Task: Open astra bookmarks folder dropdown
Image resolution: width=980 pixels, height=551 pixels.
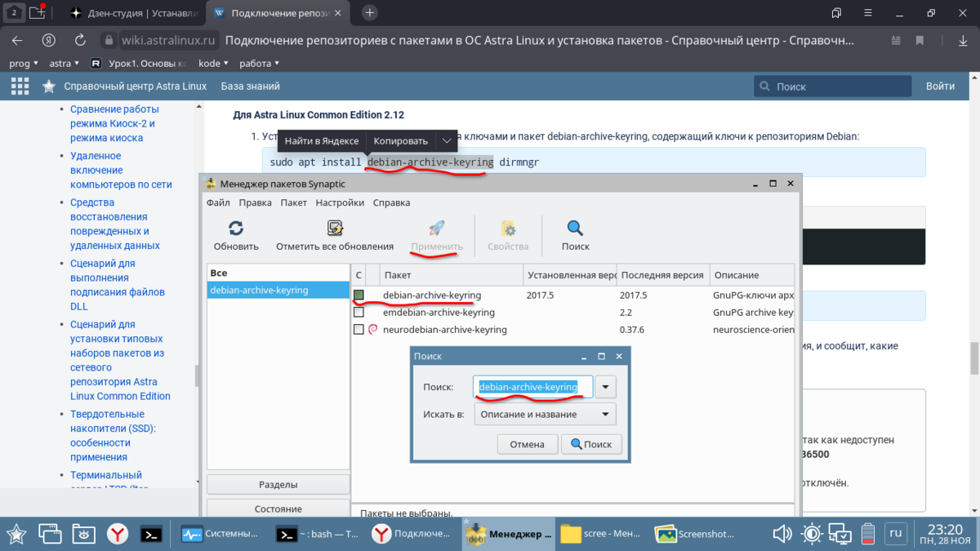Action: click(x=65, y=63)
